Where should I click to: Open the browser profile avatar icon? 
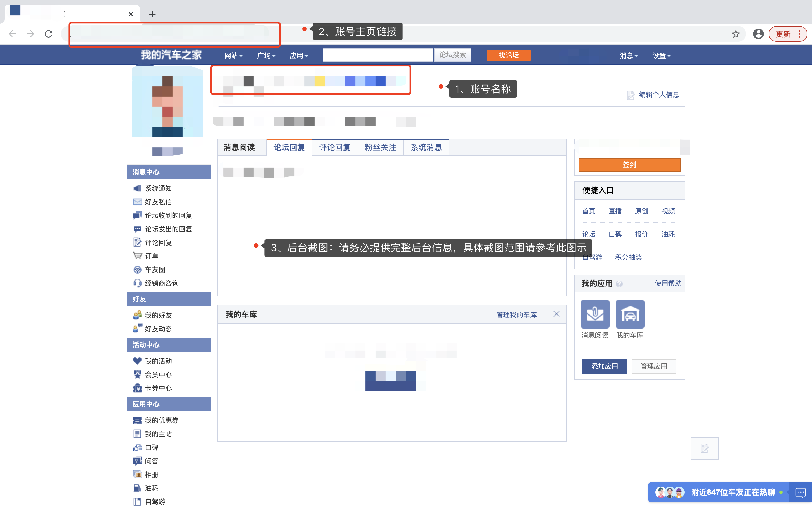pyautogui.click(x=758, y=34)
